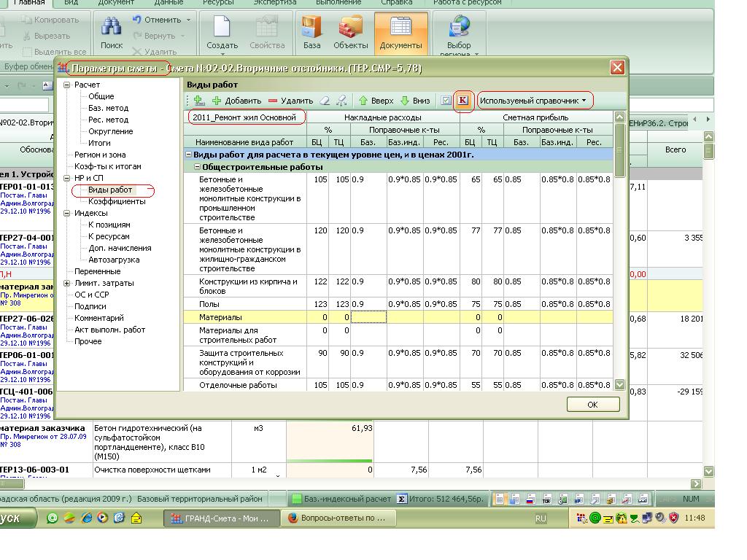Collapse the Индексы tree node
Screen dimensions: 747x560
[x=67, y=214]
